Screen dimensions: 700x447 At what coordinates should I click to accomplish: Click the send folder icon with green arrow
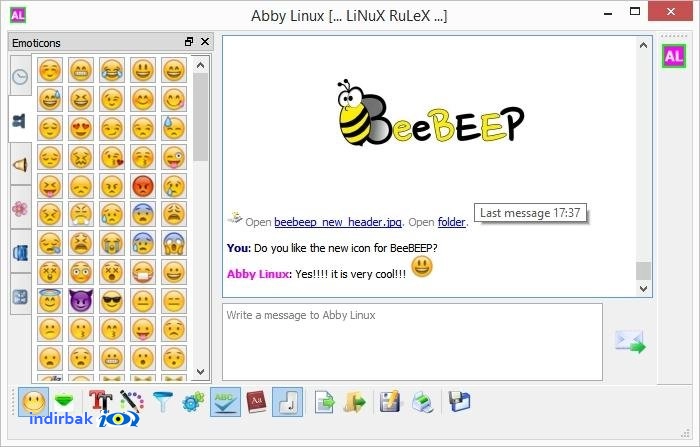[x=355, y=402]
